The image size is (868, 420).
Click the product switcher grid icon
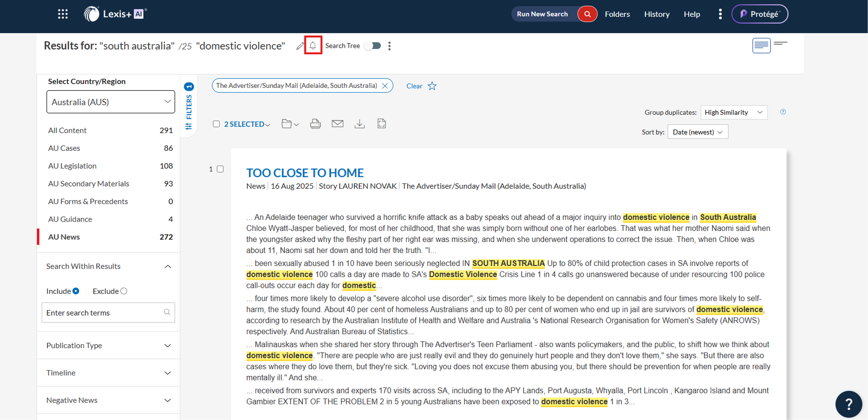(63, 14)
